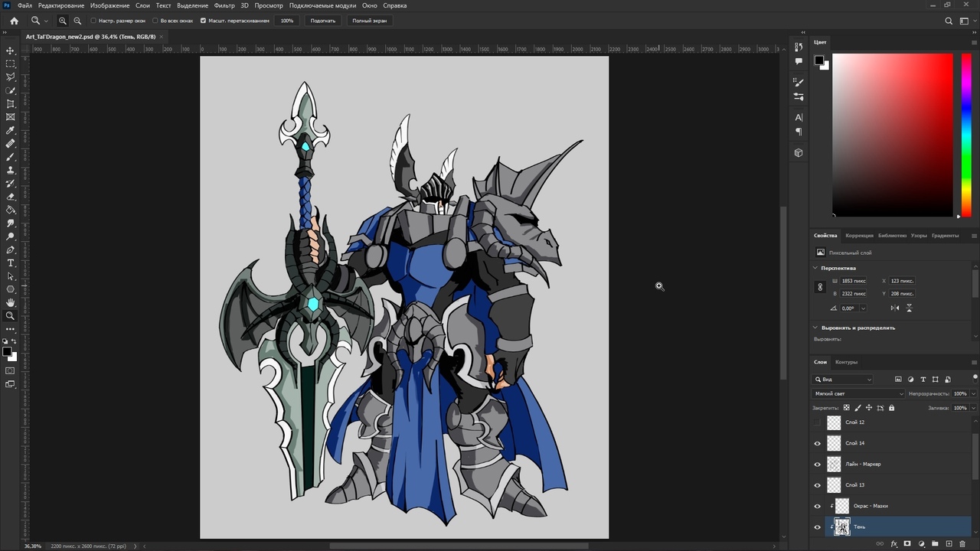The height and width of the screenshot is (551, 980).
Task: Select the Polygonal Lasso tool
Action: [x=10, y=77]
